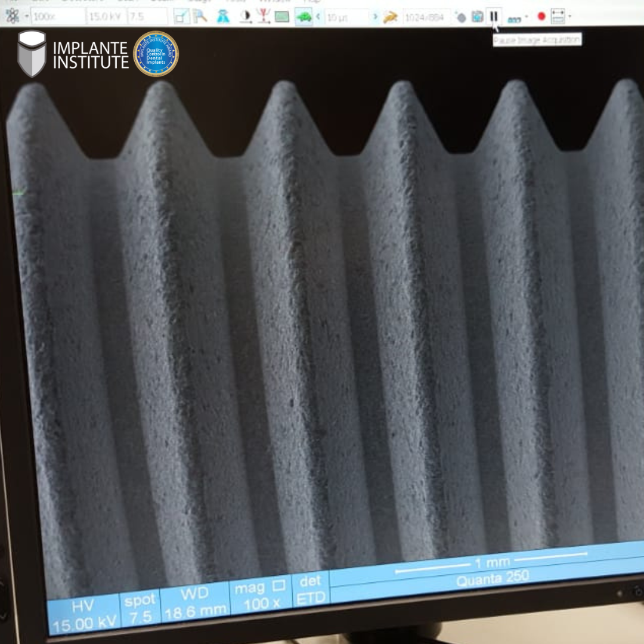Open the spot size 7.5 dropdown

pyautogui.click(x=147, y=17)
